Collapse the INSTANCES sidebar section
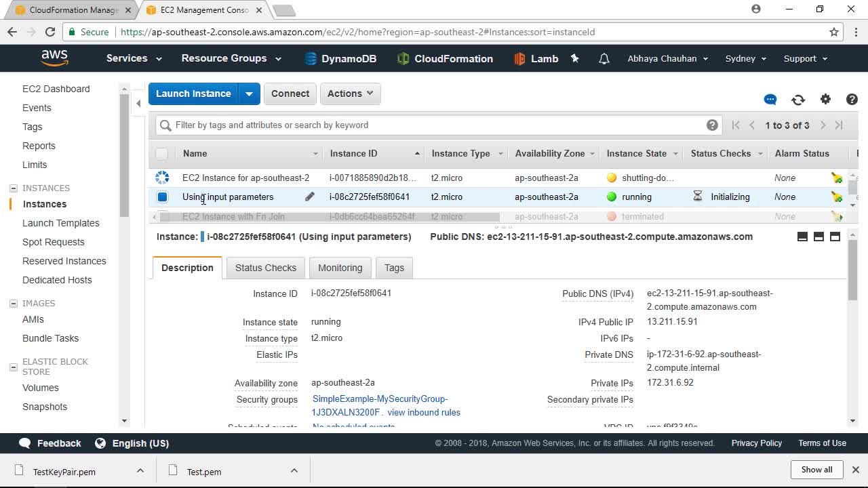The image size is (868, 488). (x=13, y=188)
